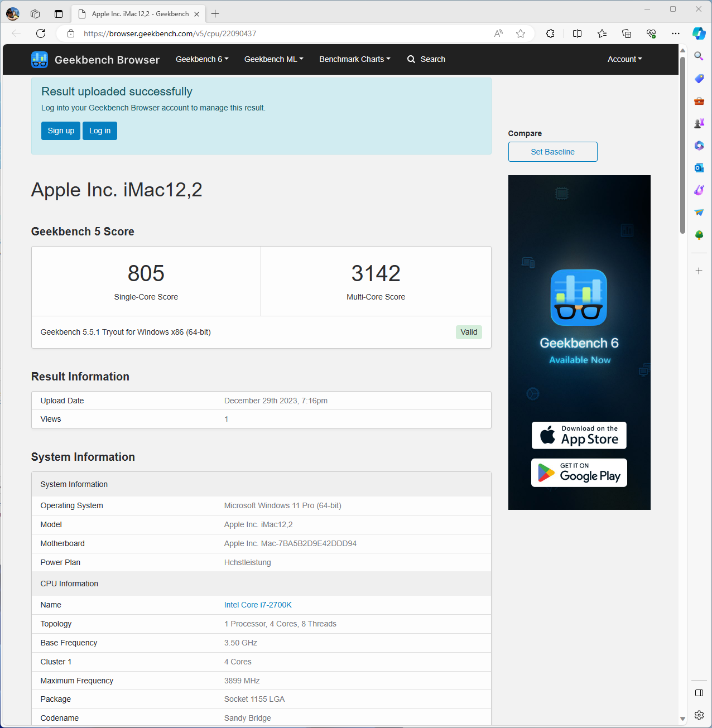Viewport: 712px width, 728px height.
Task: Open the Intel Core i7-2700K link
Action: (258, 605)
